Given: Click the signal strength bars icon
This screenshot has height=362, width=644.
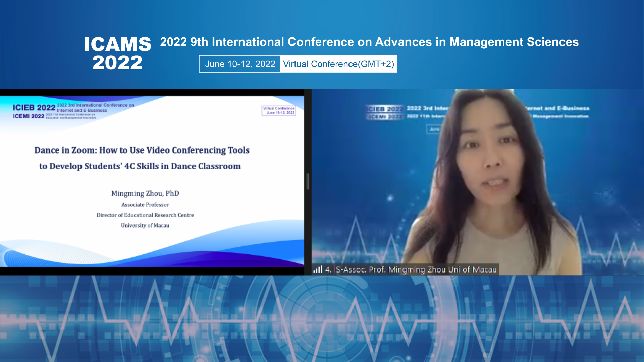Looking at the screenshot, I should tap(318, 269).
